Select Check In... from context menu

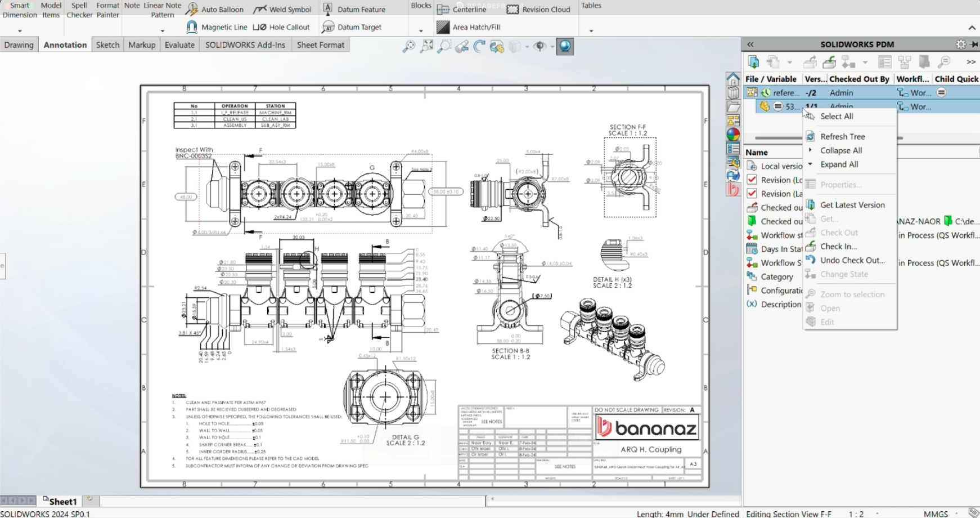tap(850, 247)
